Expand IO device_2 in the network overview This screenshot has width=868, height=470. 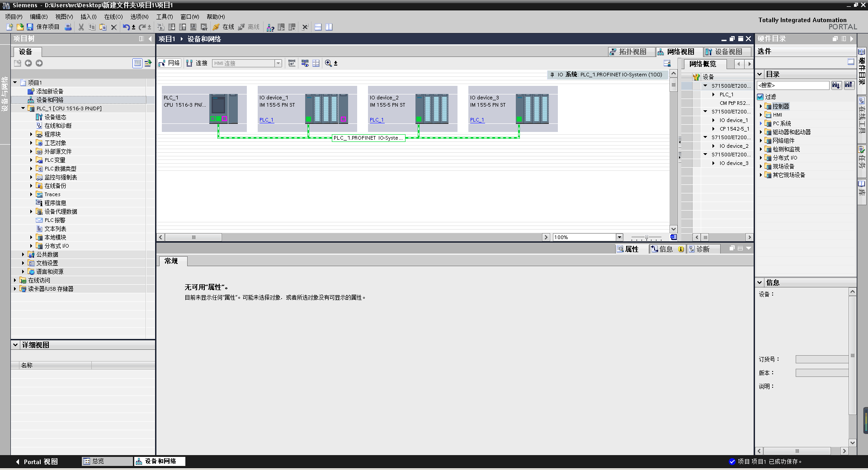714,146
